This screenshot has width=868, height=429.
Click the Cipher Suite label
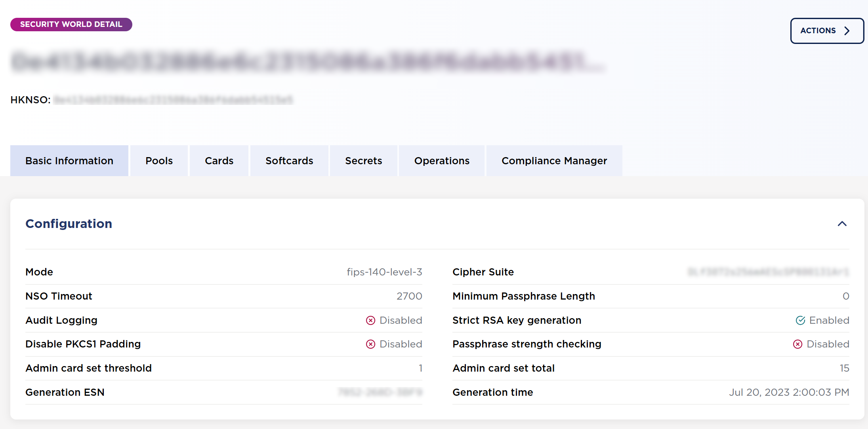(483, 272)
